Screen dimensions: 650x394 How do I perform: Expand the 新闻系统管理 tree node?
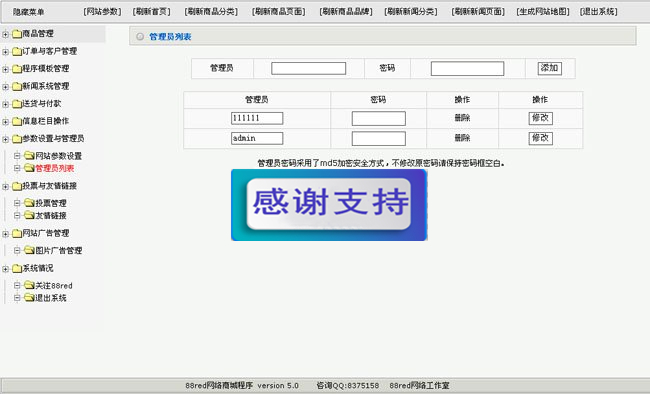coord(5,87)
